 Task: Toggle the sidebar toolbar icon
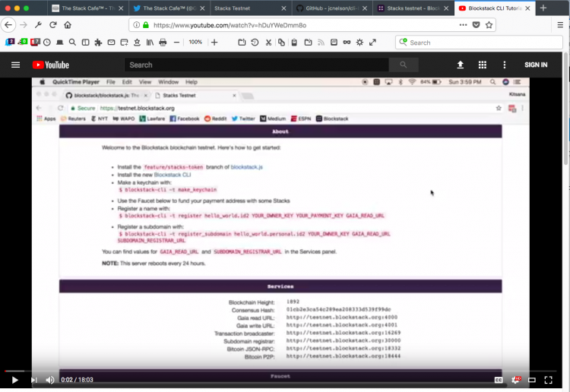(x=85, y=43)
